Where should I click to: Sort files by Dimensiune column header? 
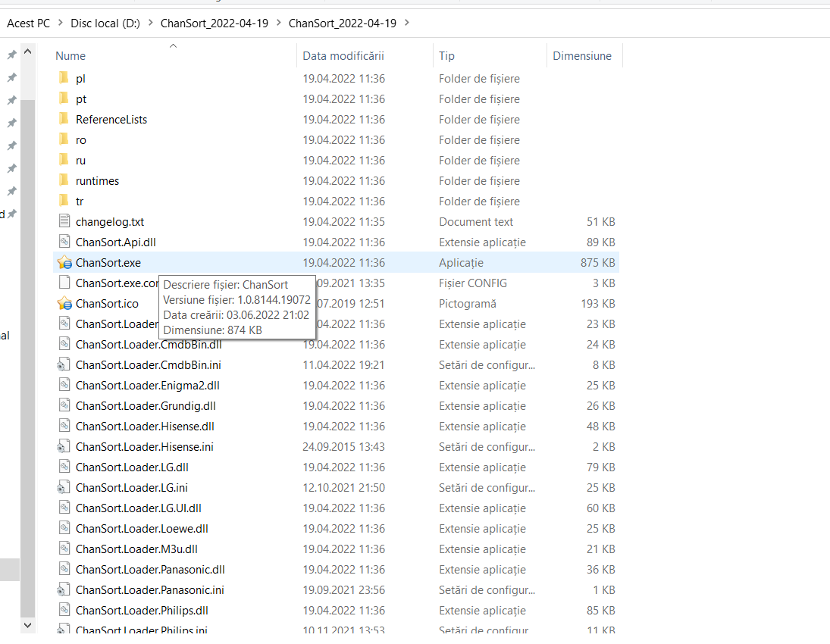pyautogui.click(x=581, y=55)
